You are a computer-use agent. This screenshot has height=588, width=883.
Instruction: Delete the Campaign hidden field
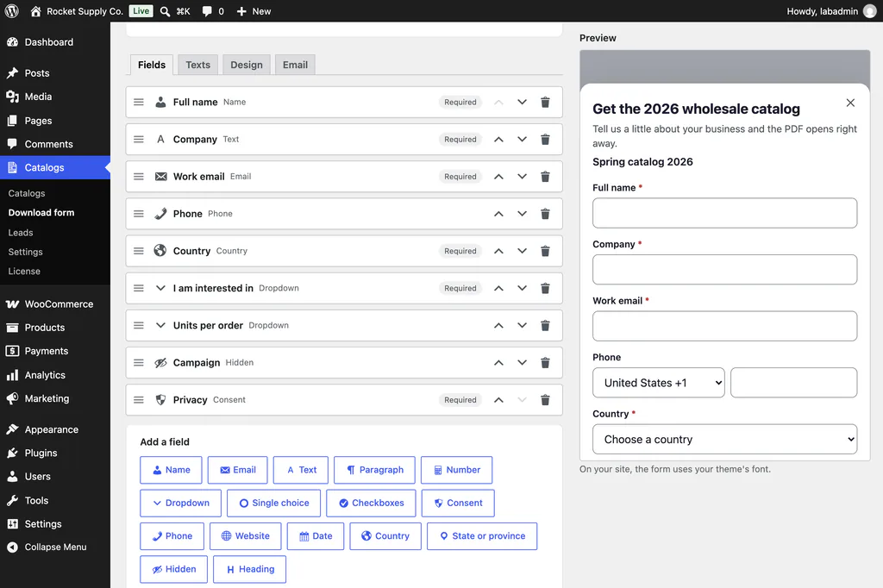(x=545, y=362)
